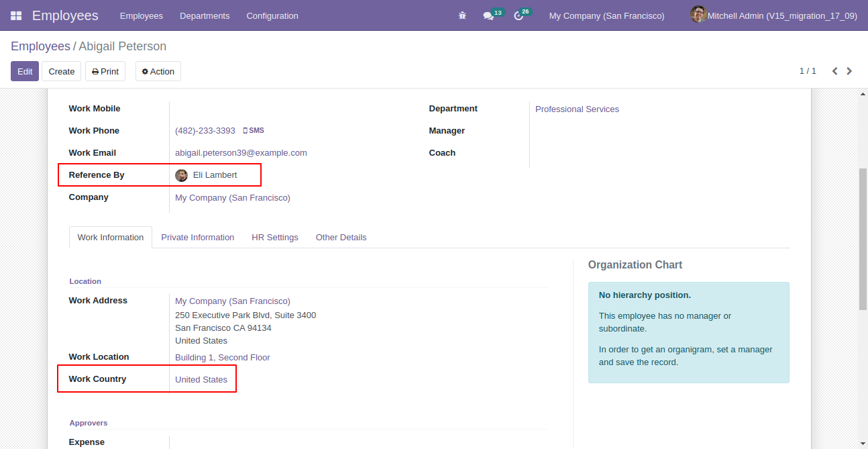Open Work Address My Company link
Image resolution: width=868 pixels, height=449 pixels.
click(233, 301)
